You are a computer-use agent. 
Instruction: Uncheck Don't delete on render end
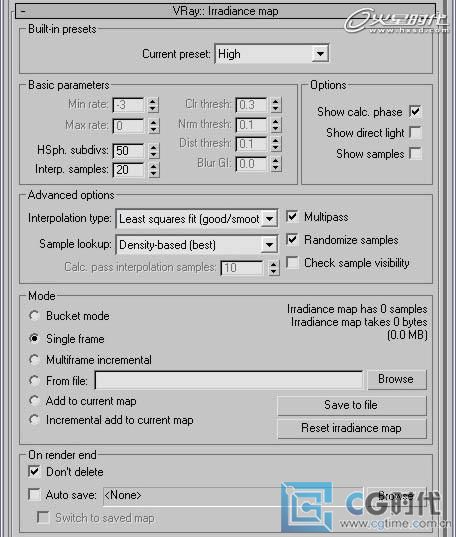(x=34, y=472)
